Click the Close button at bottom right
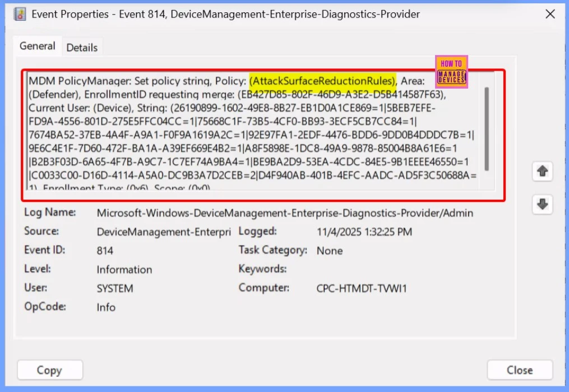This screenshot has height=392, width=569. (x=520, y=370)
